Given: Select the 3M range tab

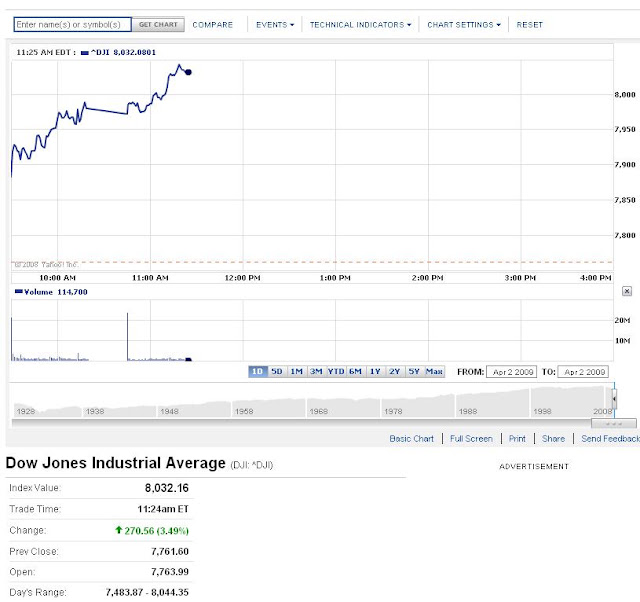Looking at the screenshot, I should click(316, 371).
